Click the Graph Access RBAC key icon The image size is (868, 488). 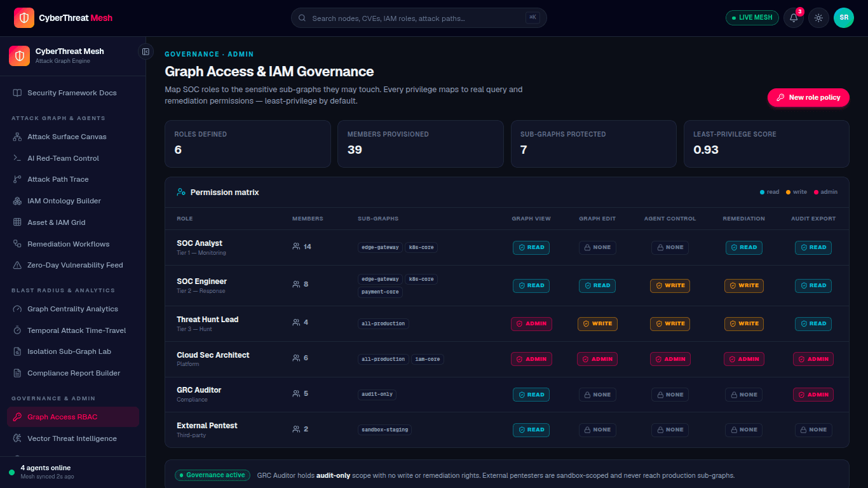[x=17, y=417]
